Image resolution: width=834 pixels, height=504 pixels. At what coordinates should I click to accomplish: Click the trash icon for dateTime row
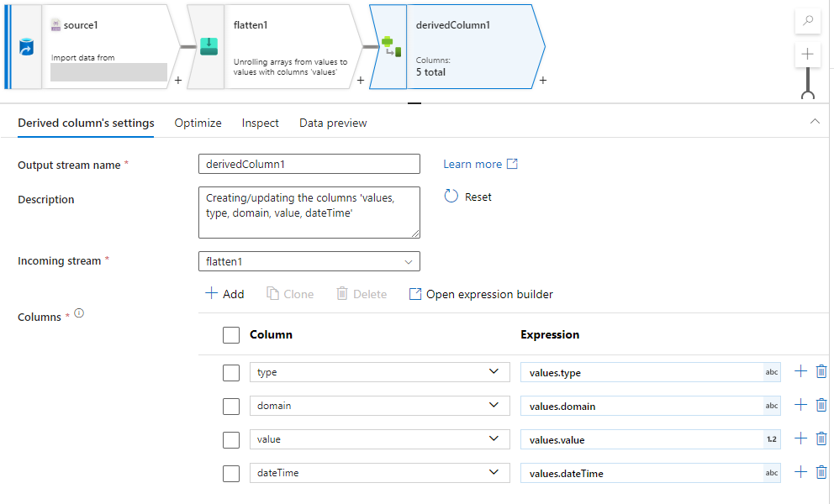[821, 473]
